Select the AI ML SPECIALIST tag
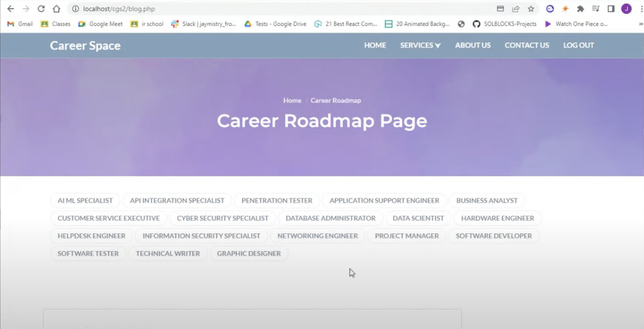 point(85,200)
